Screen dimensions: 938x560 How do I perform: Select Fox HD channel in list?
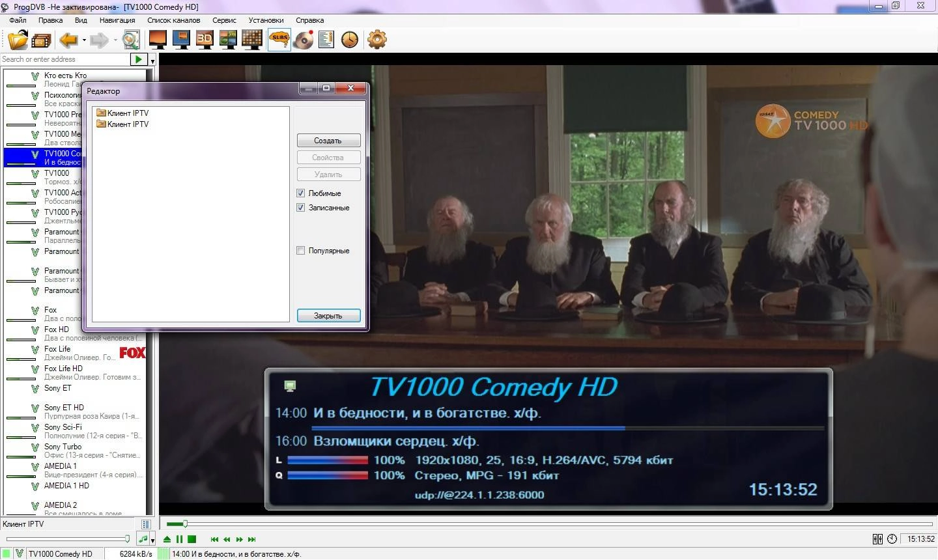[75, 333]
